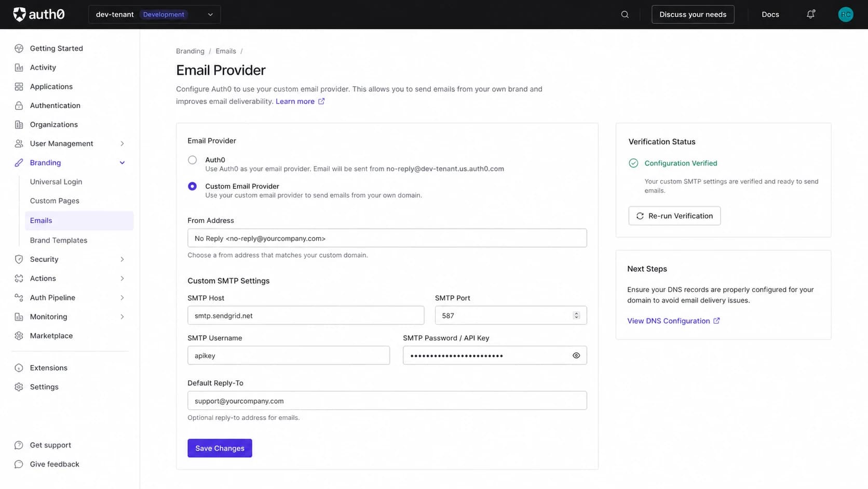Screen dimensions: 868x489
Task: Select the Auth0 email provider radio
Action: pyautogui.click(x=192, y=160)
